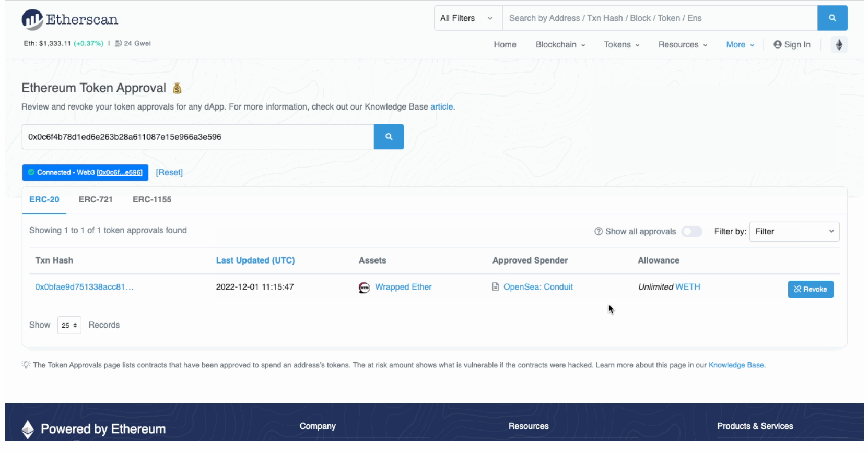The width and height of the screenshot is (868, 454).
Task: Click the Eth price $1,333.11 text
Action: click(47, 43)
